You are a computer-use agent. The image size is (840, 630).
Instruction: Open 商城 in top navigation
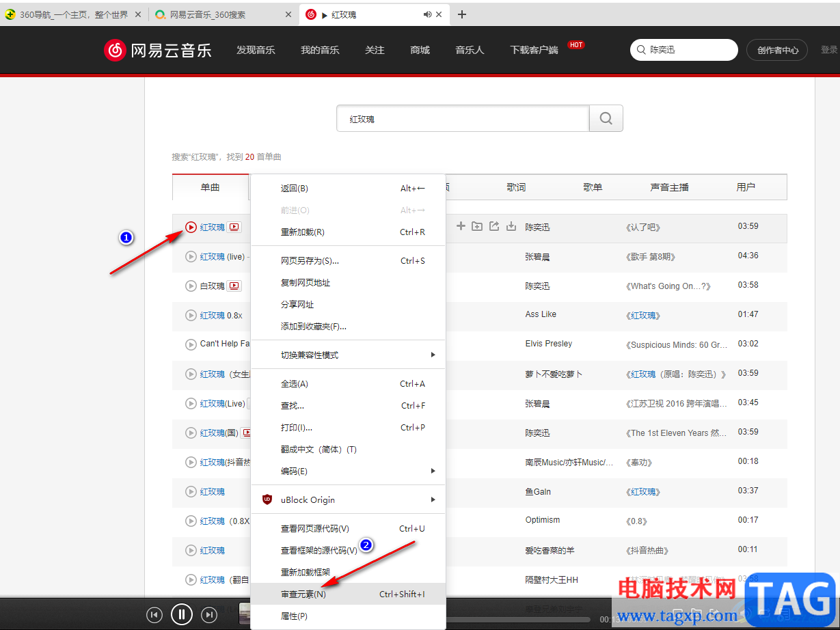pyautogui.click(x=420, y=50)
